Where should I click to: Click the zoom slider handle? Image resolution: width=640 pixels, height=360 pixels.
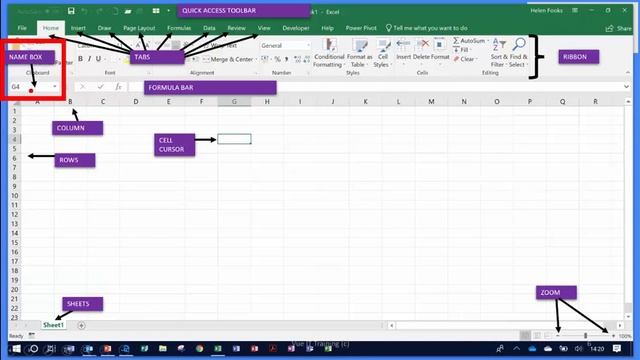pos(585,336)
